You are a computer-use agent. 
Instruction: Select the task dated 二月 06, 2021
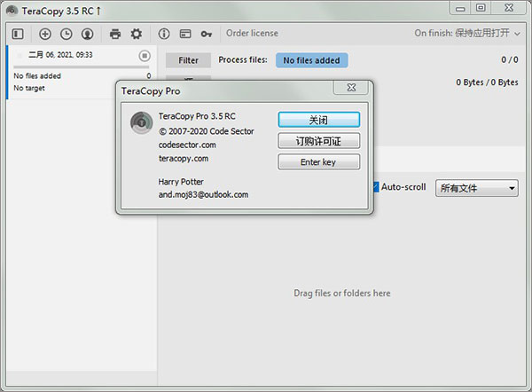click(82, 73)
